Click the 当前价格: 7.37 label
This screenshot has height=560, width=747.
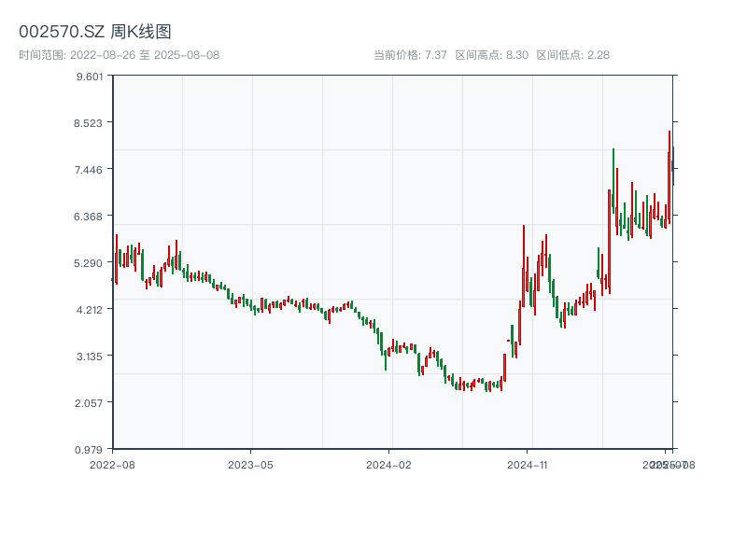410,55
